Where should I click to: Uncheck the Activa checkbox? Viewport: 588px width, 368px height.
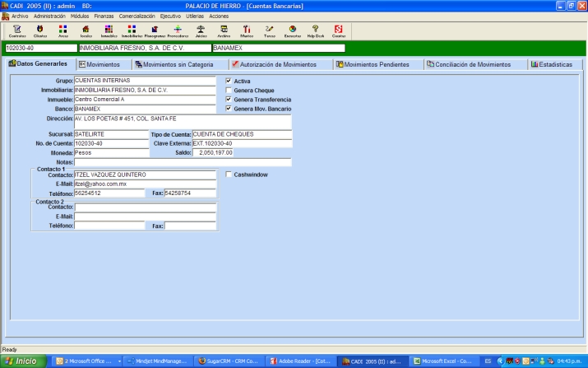coord(229,81)
